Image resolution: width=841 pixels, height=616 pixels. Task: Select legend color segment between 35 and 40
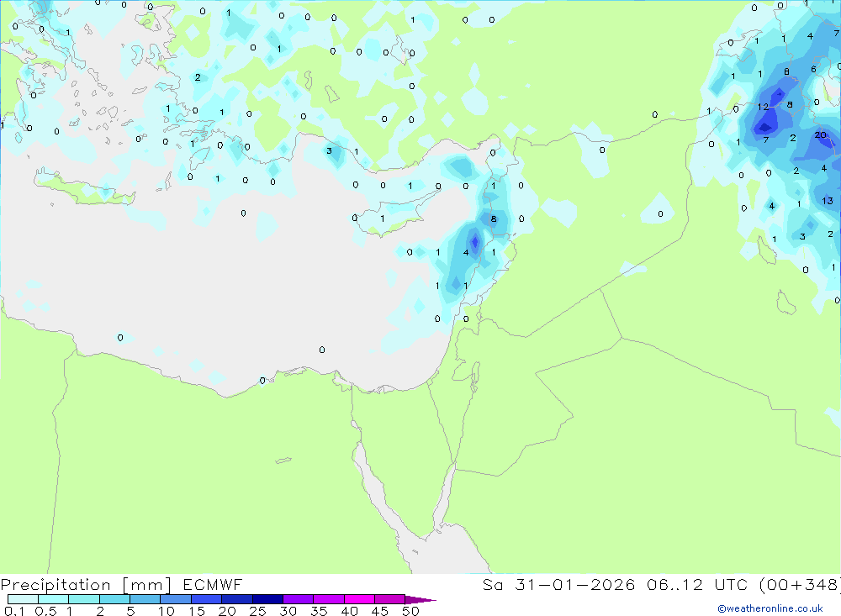coord(329,599)
